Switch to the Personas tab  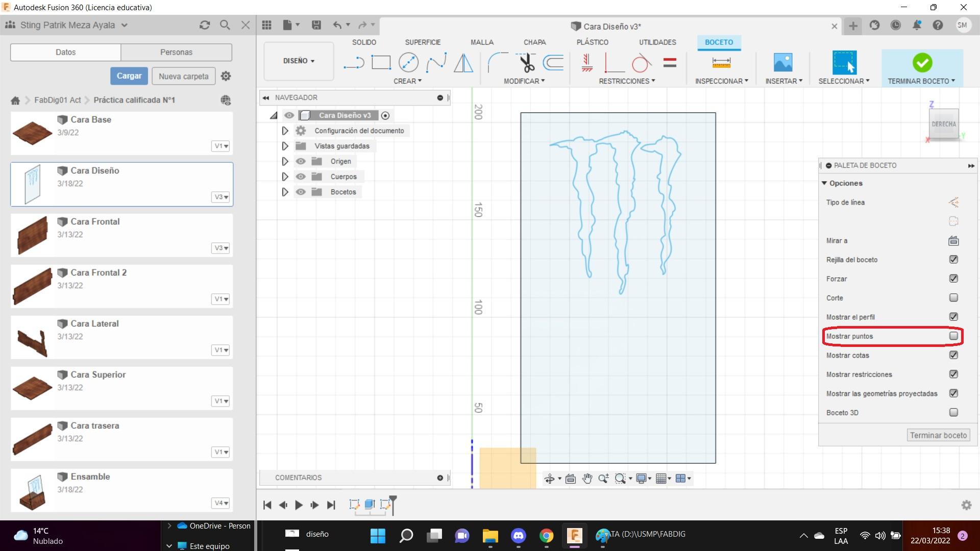tap(176, 52)
